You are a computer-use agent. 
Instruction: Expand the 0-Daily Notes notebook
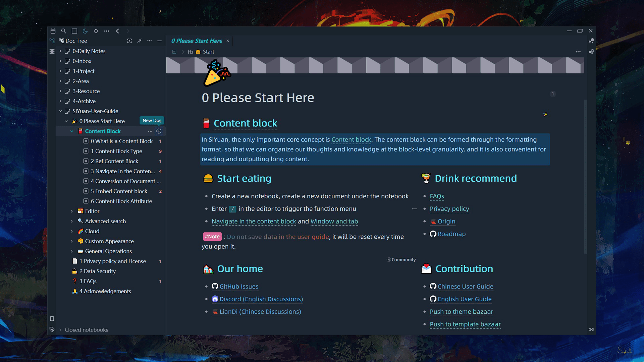[x=60, y=51]
